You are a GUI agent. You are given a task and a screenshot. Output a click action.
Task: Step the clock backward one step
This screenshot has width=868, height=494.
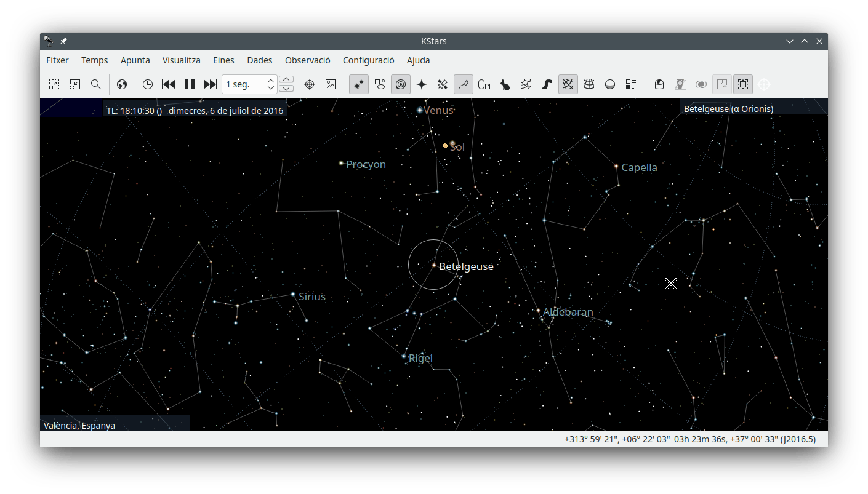click(x=169, y=84)
